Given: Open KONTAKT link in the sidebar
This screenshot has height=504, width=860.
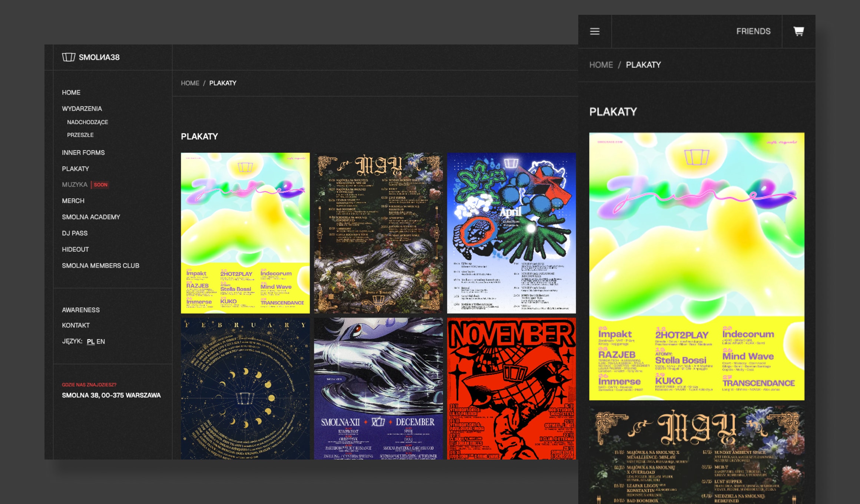Looking at the screenshot, I should point(76,325).
